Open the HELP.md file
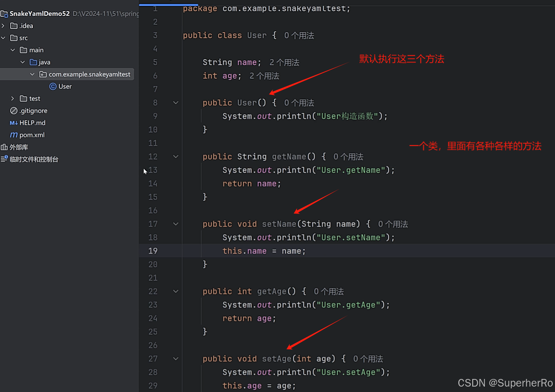The width and height of the screenshot is (555, 392). 32,123
